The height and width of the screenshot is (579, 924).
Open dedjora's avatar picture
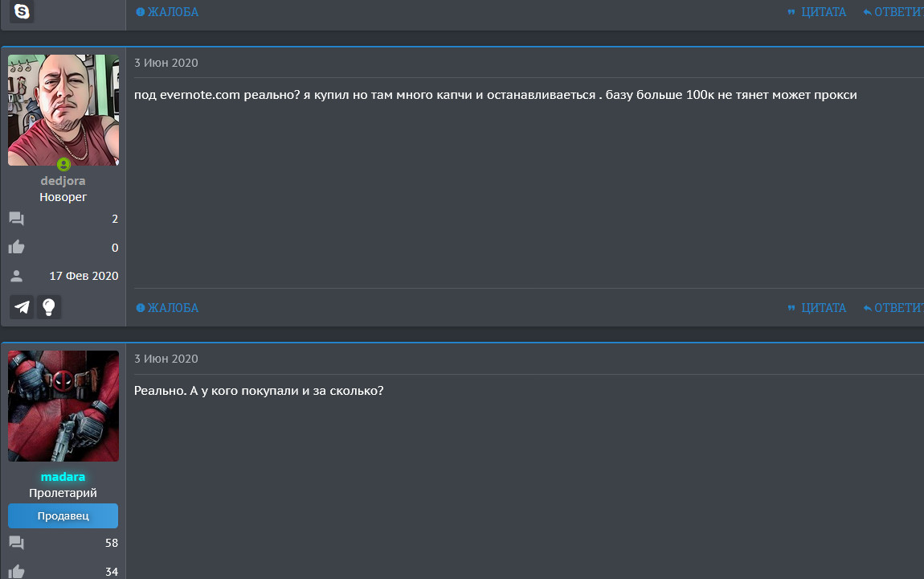(63, 109)
